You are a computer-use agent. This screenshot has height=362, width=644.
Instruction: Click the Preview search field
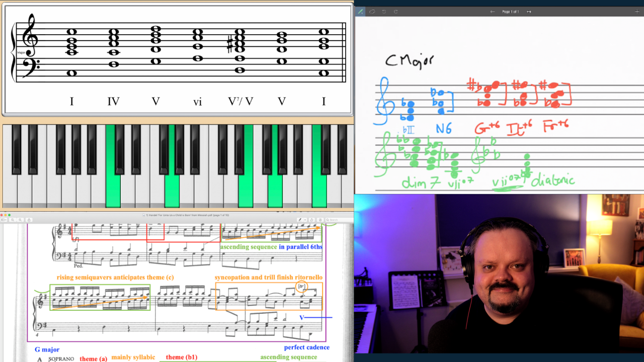339,220
